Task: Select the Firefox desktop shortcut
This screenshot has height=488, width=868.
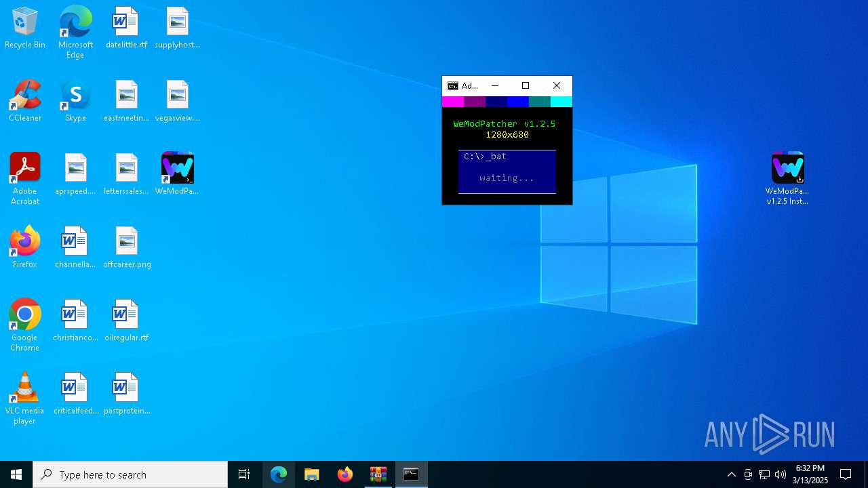Action: click(25, 248)
